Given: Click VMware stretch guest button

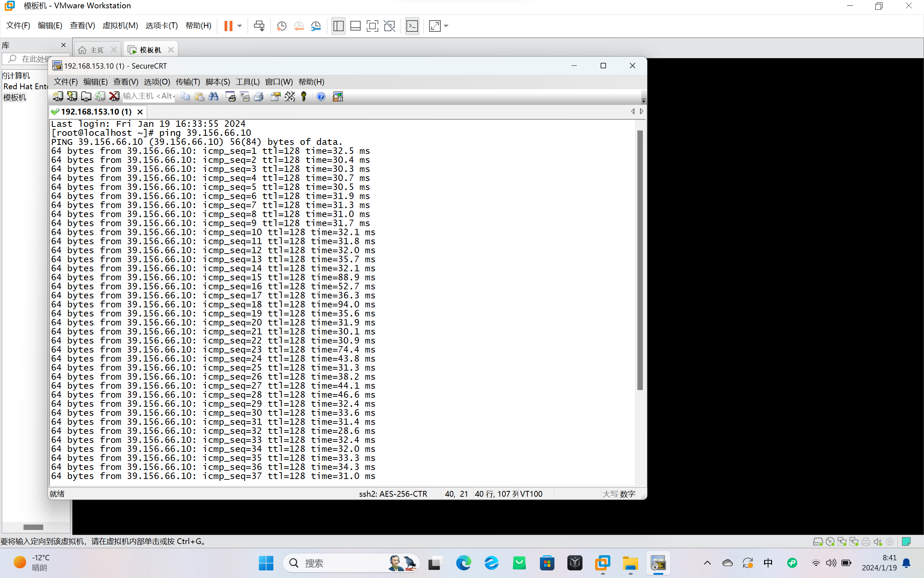Looking at the screenshot, I should (435, 26).
